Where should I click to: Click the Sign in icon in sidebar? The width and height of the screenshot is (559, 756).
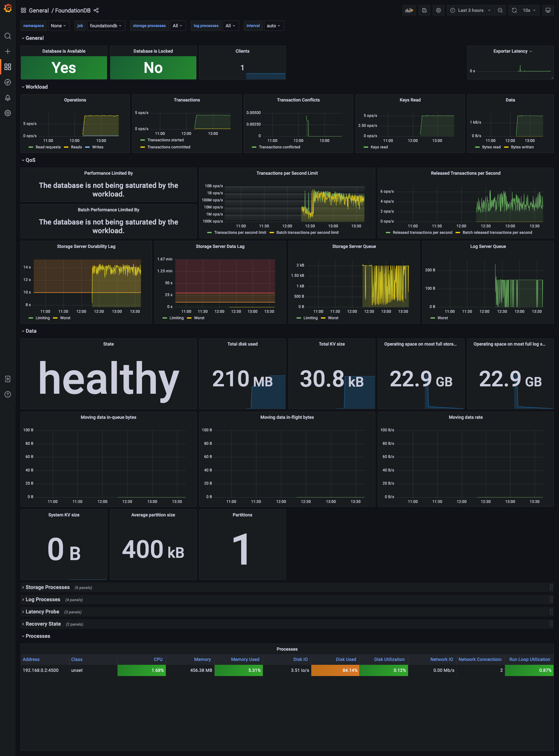coord(7,379)
